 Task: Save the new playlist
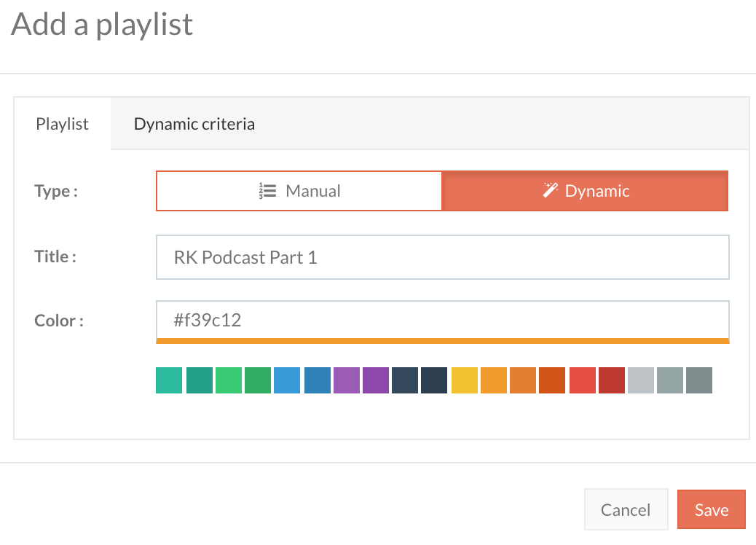(x=711, y=509)
